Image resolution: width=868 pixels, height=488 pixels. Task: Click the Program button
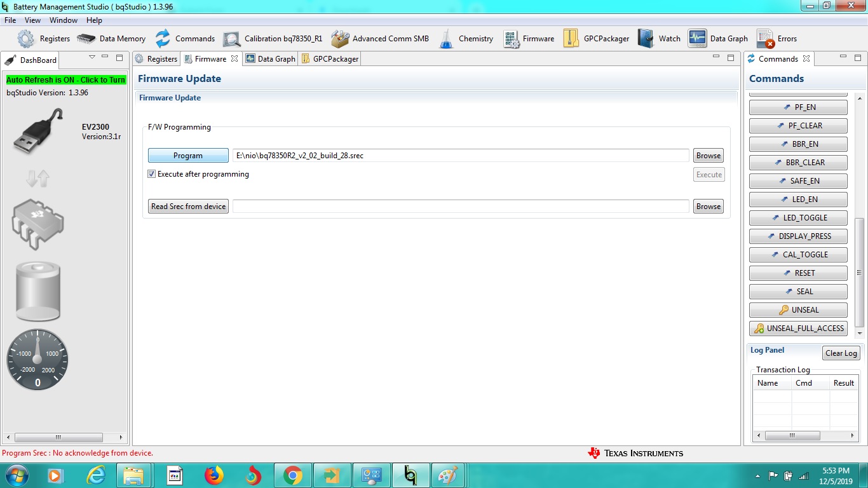188,156
